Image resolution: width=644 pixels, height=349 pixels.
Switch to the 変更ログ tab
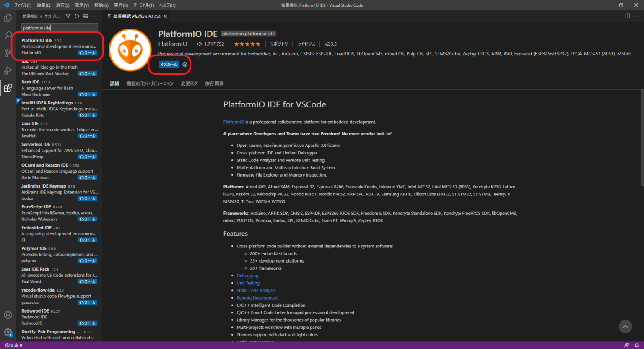pos(189,83)
